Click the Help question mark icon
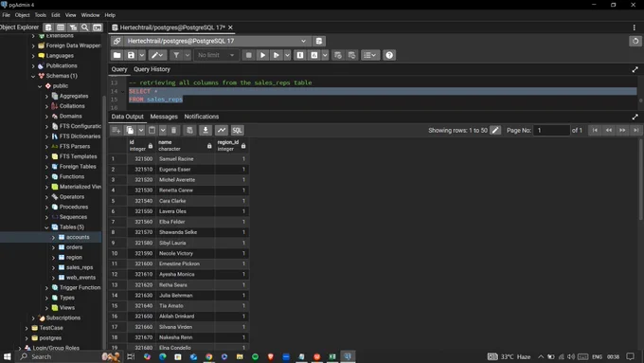This screenshot has height=363, width=644. 389,55
